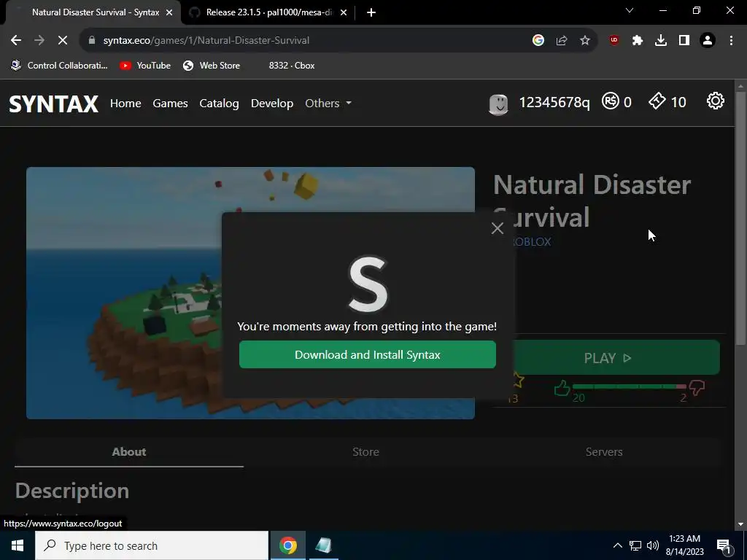Image resolution: width=747 pixels, height=560 pixels.
Task: Open the taskbar clock and date
Action: pyautogui.click(x=684, y=545)
